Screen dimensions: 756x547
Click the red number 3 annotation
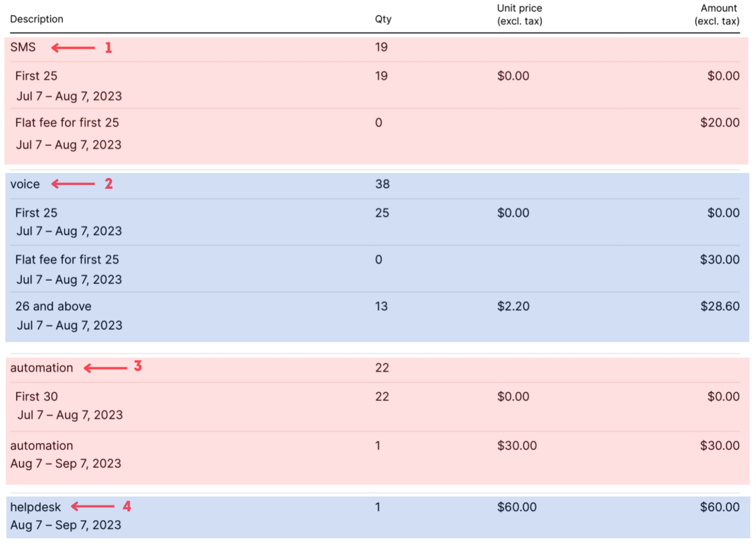coord(138,366)
